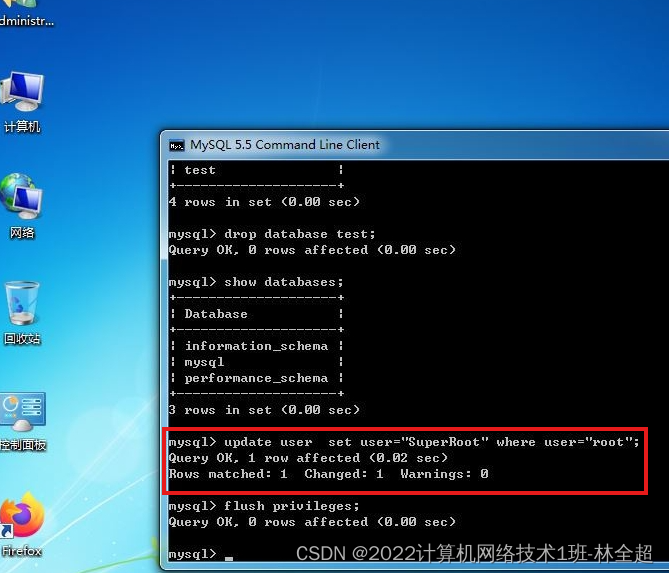The height and width of the screenshot is (573, 669).
Task: Click the '4 rows in set' result line
Action: click(x=264, y=202)
